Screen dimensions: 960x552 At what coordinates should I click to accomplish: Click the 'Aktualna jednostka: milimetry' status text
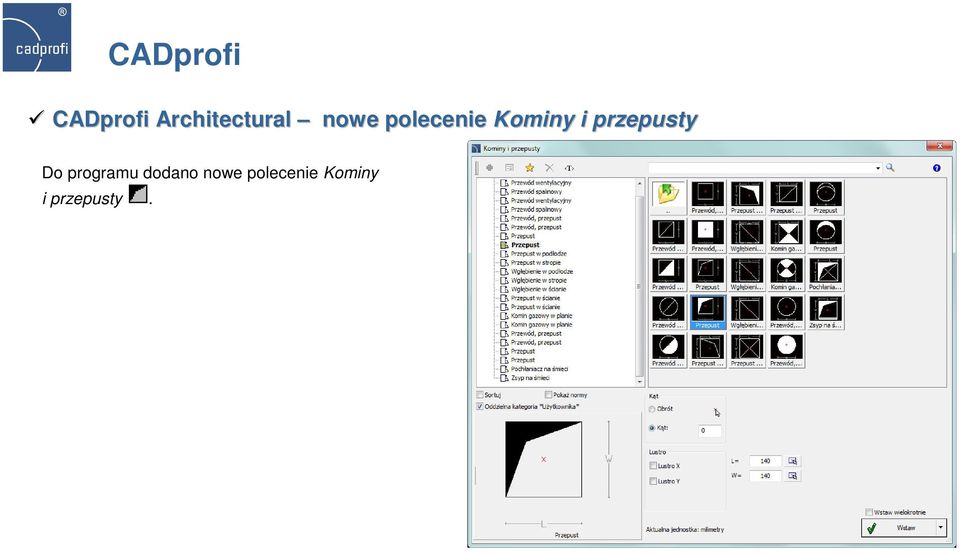684,529
